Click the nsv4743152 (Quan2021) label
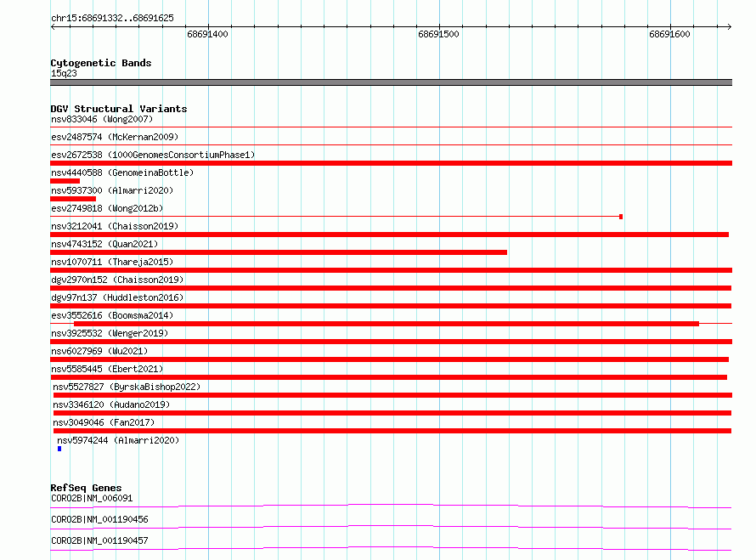This screenshot has height=560, width=756. (104, 244)
